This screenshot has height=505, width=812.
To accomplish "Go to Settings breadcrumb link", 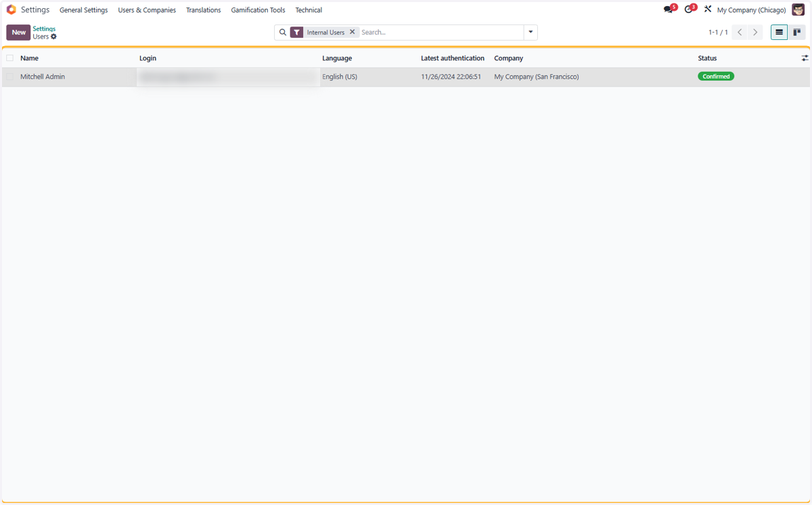I will [x=44, y=29].
